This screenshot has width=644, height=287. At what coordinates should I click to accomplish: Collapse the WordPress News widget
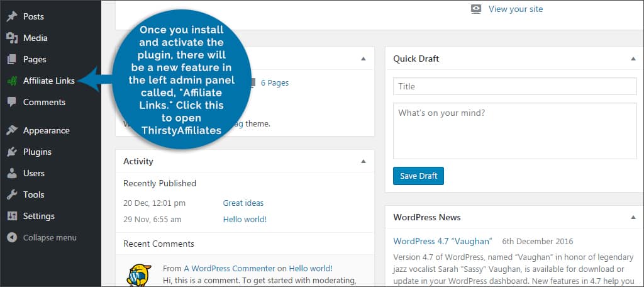(x=633, y=217)
